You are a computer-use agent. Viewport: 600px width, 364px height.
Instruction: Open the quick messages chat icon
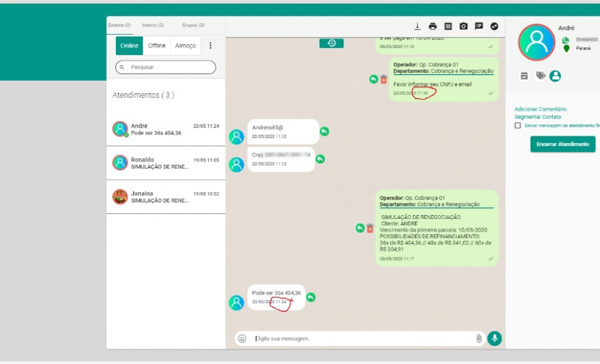coord(479,26)
